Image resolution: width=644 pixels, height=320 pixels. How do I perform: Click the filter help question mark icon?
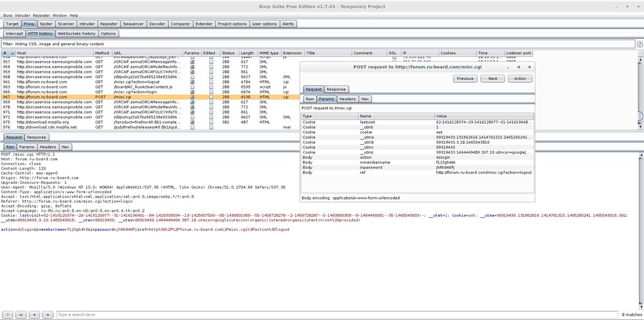pos(639,44)
